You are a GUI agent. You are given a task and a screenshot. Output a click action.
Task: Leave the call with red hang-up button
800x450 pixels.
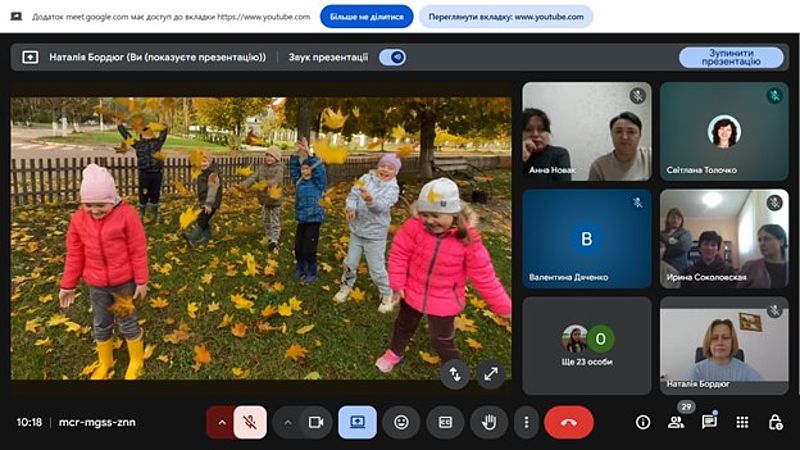[x=568, y=422]
